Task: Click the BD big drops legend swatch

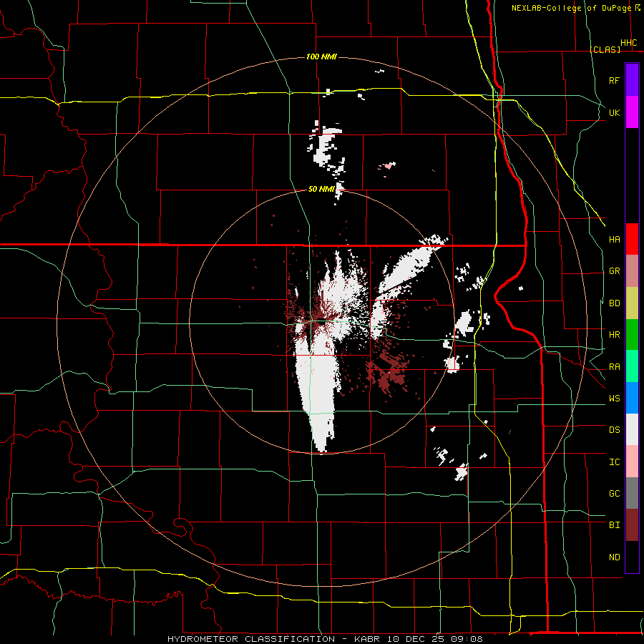Action: (x=632, y=303)
